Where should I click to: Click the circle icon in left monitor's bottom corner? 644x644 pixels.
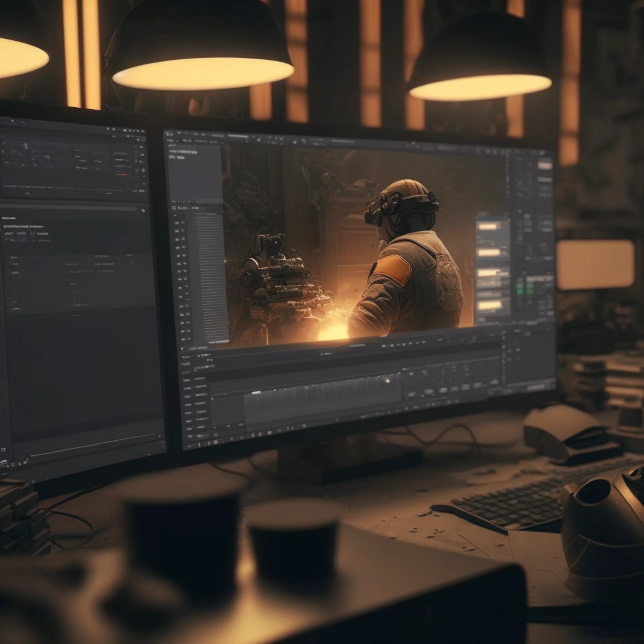(x=3, y=450)
